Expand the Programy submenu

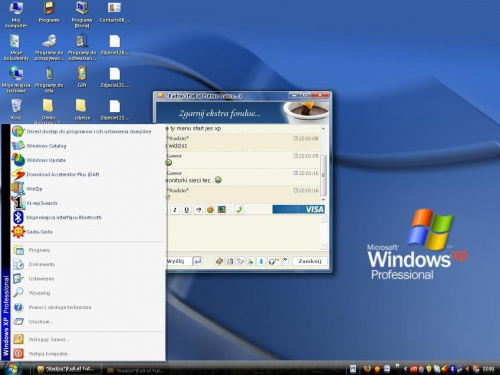88,250
